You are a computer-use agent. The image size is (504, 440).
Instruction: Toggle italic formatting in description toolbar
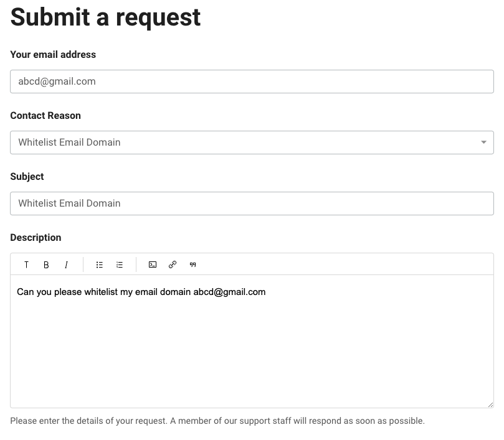coord(66,264)
